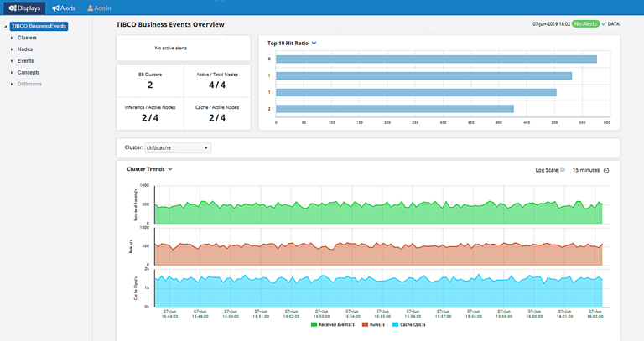Click the BE Clusters value 2
The height and width of the screenshot is (341, 644).
pos(150,85)
